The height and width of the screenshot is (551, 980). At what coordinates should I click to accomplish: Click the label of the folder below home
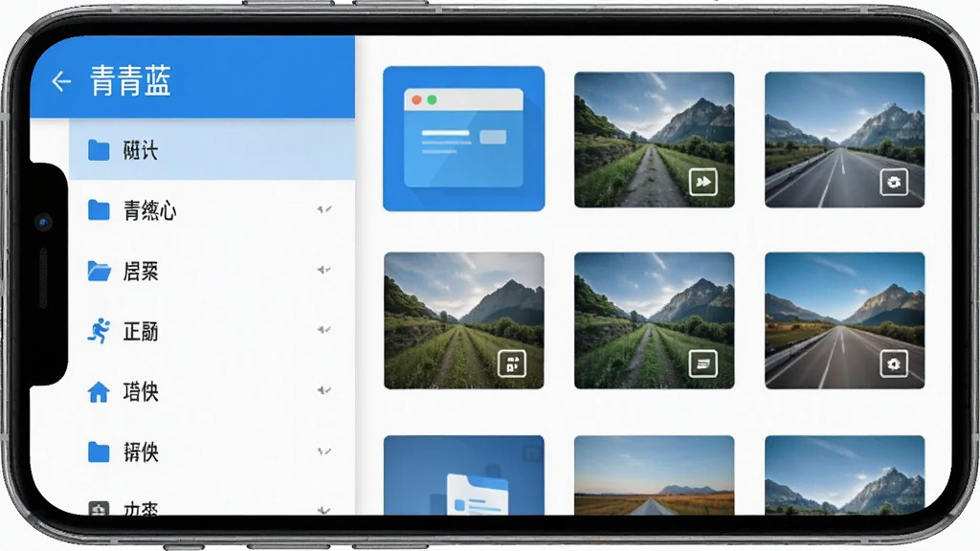tap(141, 452)
